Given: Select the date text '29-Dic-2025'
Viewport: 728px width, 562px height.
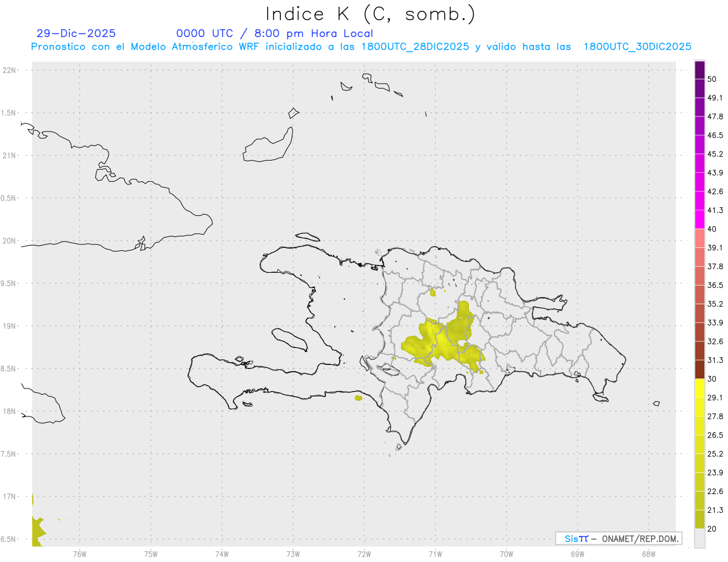Looking at the screenshot, I should 76,33.
